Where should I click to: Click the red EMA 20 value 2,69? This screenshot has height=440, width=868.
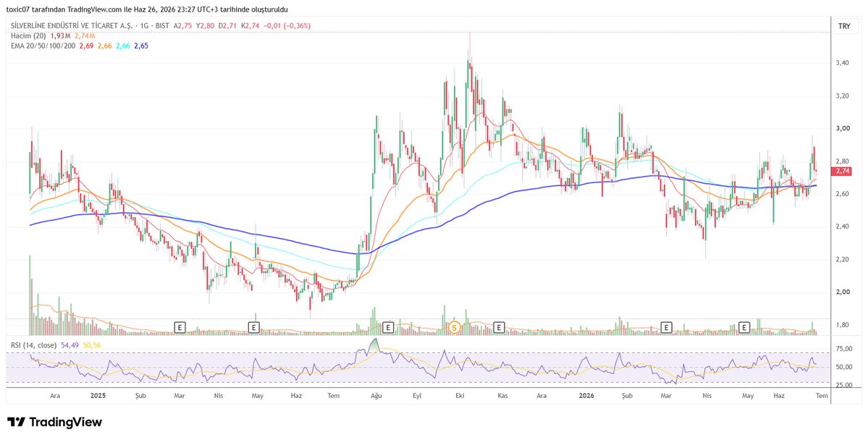coord(86,46)
